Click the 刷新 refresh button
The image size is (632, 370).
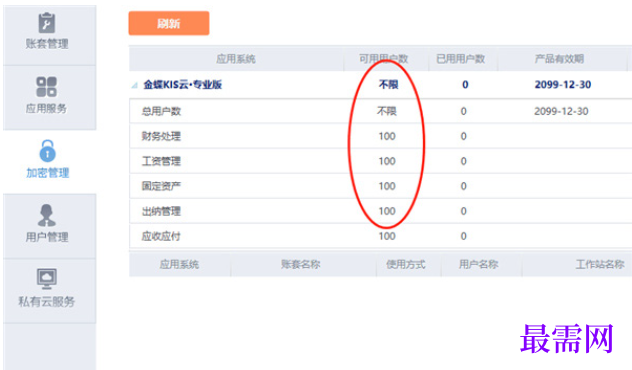169,23
